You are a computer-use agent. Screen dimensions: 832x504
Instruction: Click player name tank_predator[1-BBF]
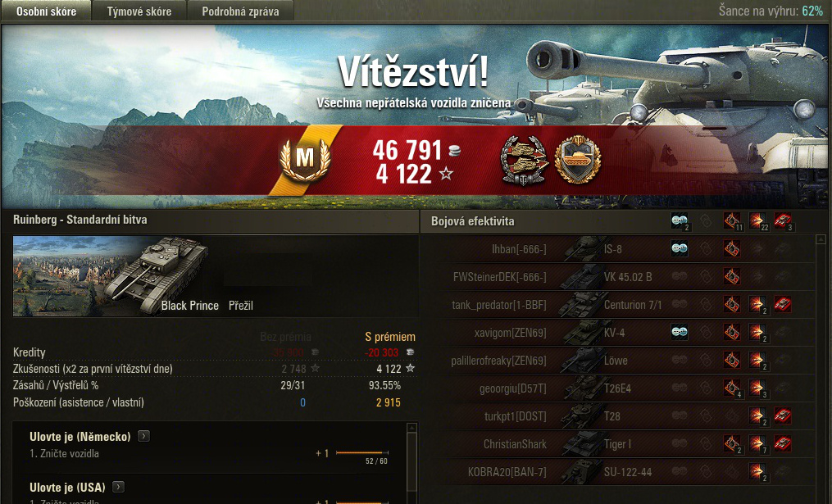tap(498, 305)
